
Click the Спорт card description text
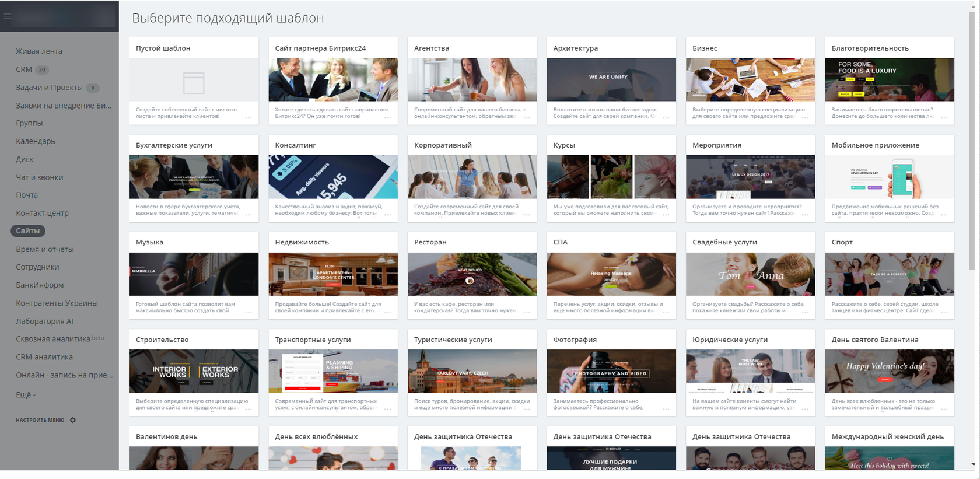coord(885,307)
